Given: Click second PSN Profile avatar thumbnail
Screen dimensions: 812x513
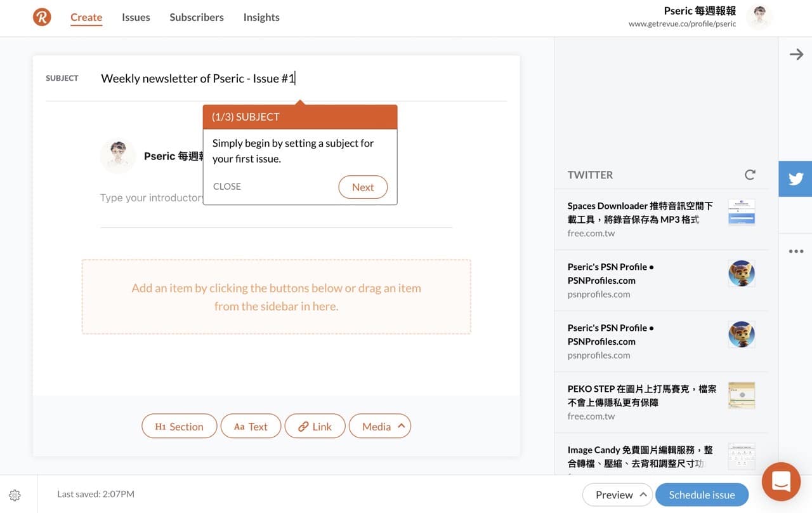Looking at the screenshot, I should click(742, 334).
